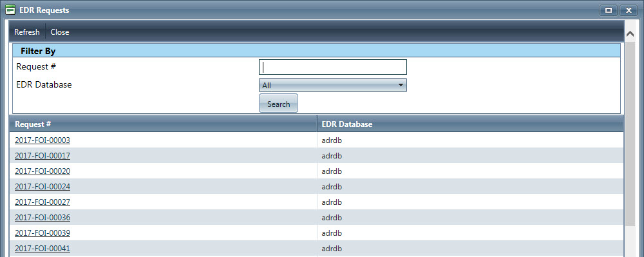
Task: Close the EDR Requests window
Action: [629, 10]
